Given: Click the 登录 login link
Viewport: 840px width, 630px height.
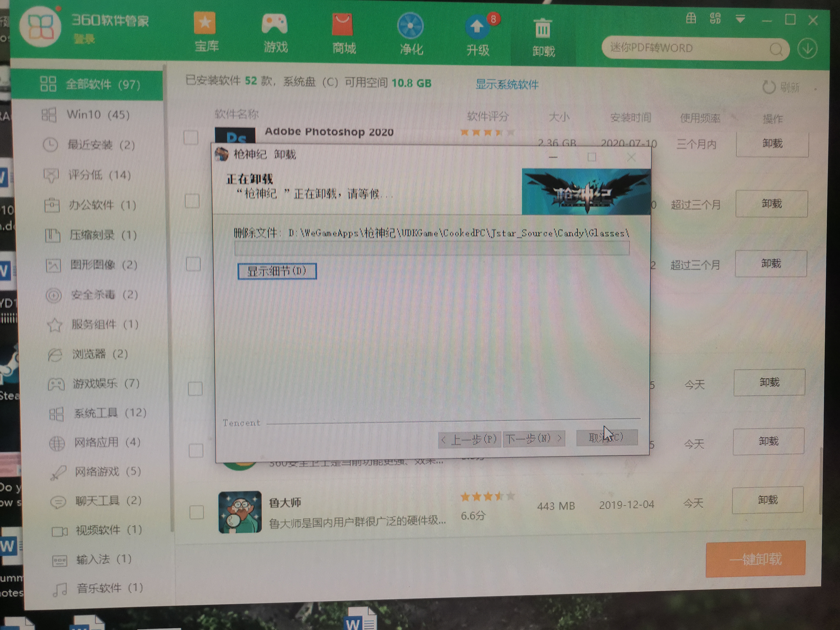Looking at the screenshot, I should coord(84,39).
